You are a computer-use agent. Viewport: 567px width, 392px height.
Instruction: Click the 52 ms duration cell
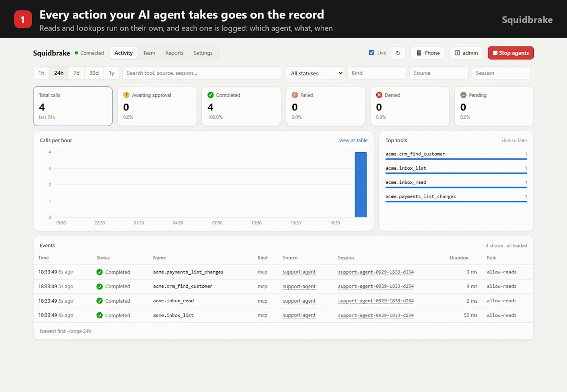tap(470, 315)
